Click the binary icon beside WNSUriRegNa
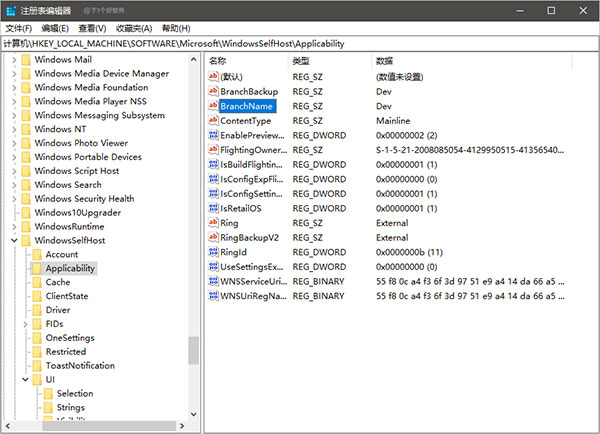Screen dimensions: 600x434 coord(213,295)
